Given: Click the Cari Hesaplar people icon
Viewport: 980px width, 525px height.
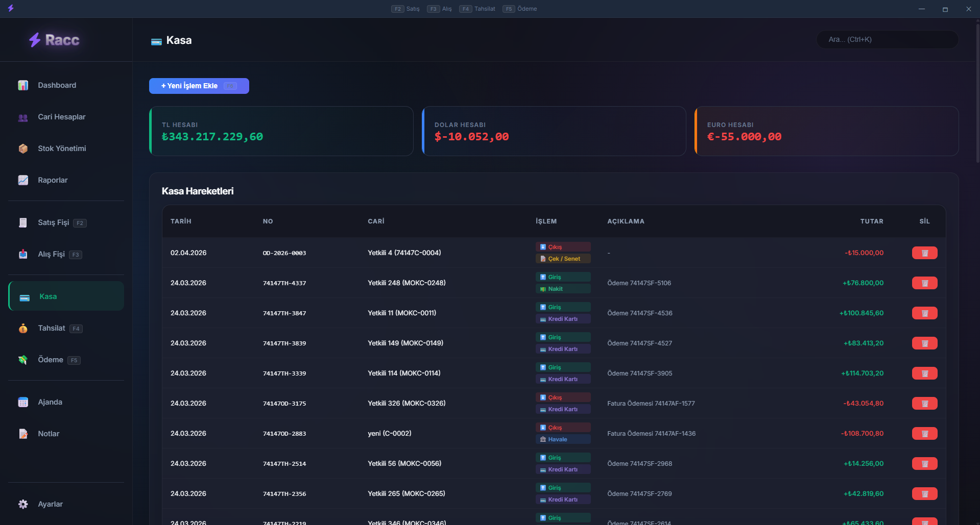Looking at the screenshot, I should (23, 117).
